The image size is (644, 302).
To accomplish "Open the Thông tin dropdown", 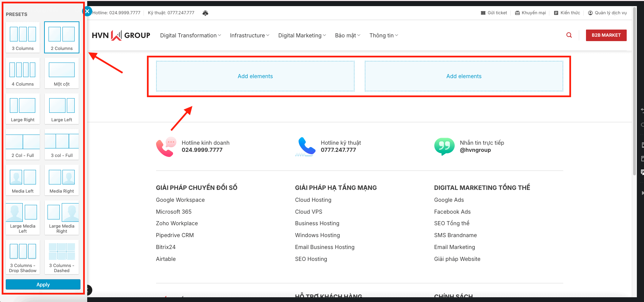I will click(384, 35).
